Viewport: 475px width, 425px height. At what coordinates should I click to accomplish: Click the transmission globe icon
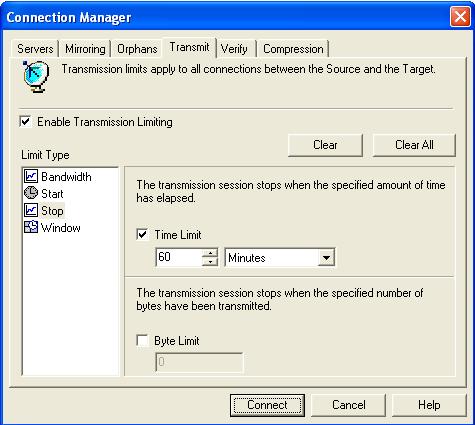pos(36,76)
